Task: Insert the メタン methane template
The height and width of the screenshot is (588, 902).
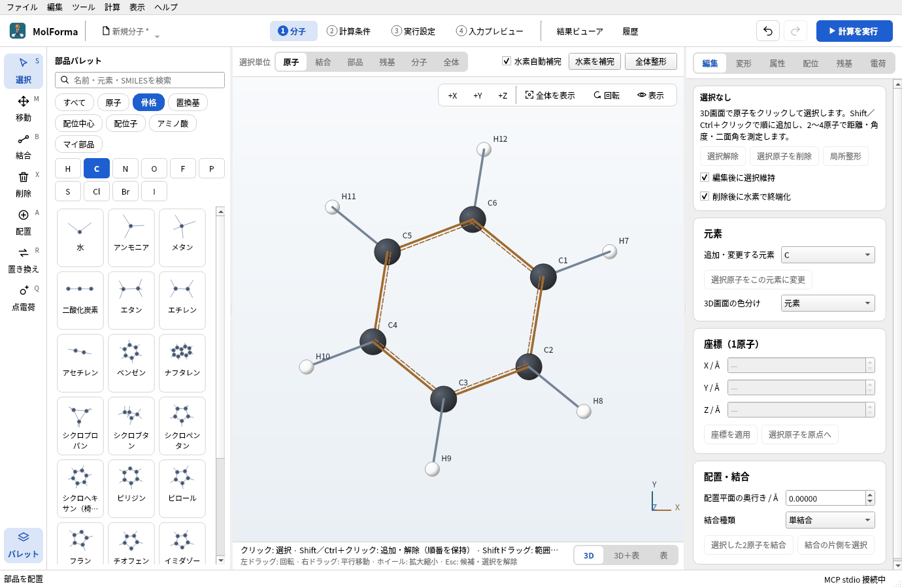Action: point(182,238)
